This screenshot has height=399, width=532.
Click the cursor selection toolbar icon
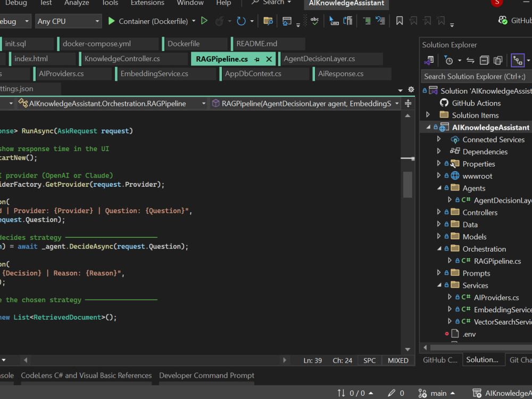(334, 21)
